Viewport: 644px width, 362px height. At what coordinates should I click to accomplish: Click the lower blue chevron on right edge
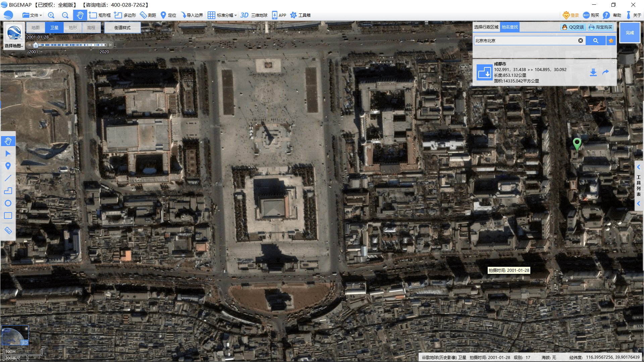pyautogui.click(x=639, y=203)
